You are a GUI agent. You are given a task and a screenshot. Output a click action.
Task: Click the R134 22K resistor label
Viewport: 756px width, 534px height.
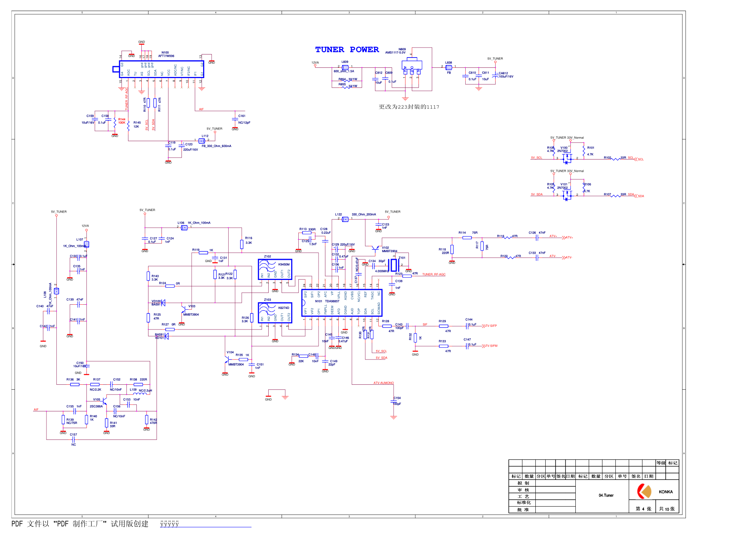pos(298,358)
